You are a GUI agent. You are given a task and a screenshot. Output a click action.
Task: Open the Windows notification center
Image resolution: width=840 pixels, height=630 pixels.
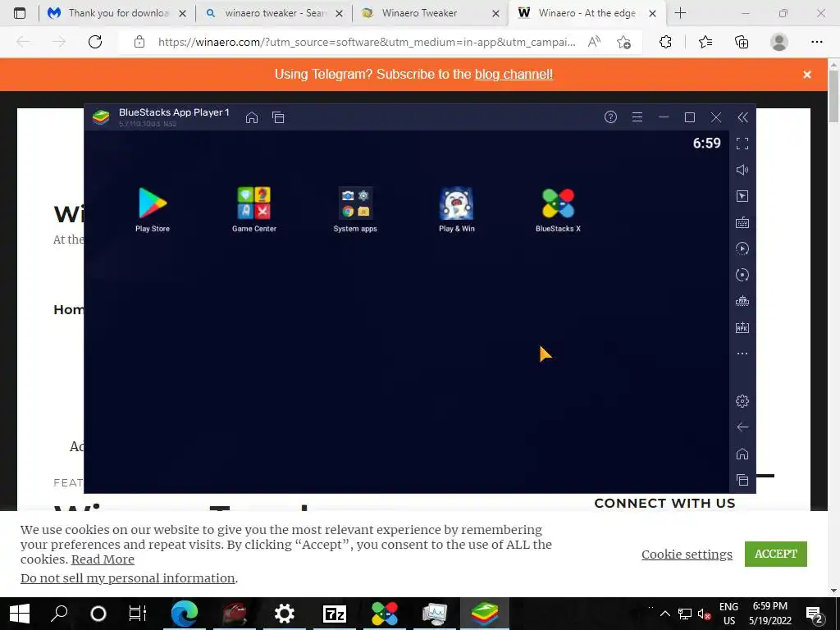click(815, 614)
